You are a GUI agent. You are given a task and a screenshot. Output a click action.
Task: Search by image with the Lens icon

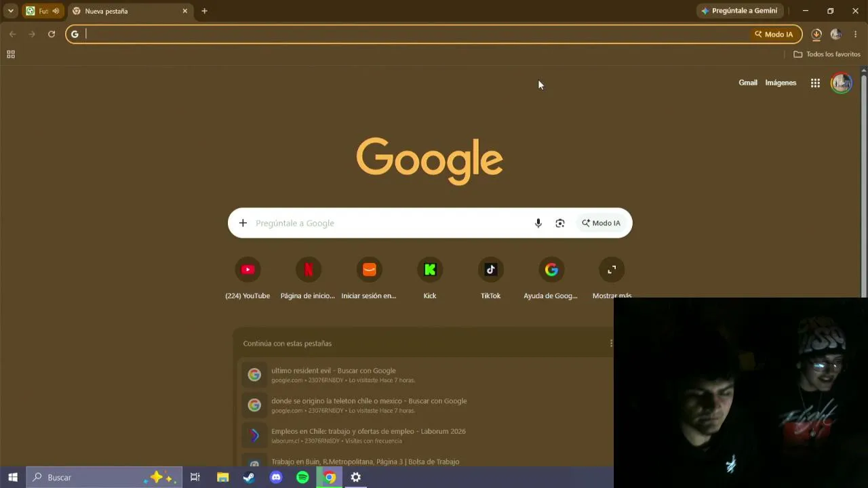[560, 223]
